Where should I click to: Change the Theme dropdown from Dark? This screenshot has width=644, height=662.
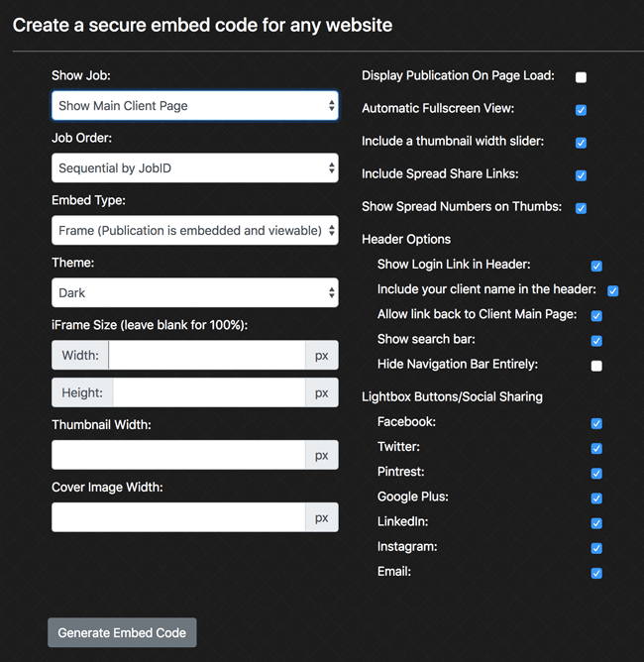(x=194, y=293)
